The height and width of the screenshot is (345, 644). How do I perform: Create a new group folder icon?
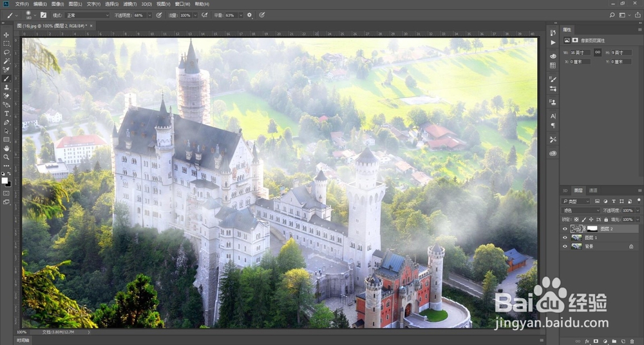pyautogui.click(x=614, y=341)
